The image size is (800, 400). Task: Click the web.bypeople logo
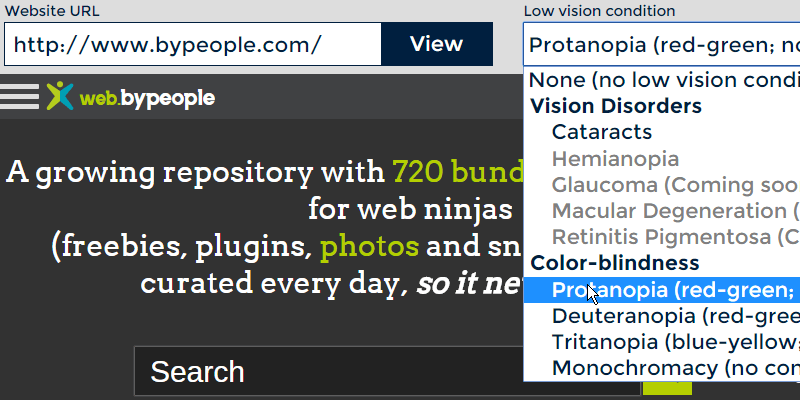point(131,97)
